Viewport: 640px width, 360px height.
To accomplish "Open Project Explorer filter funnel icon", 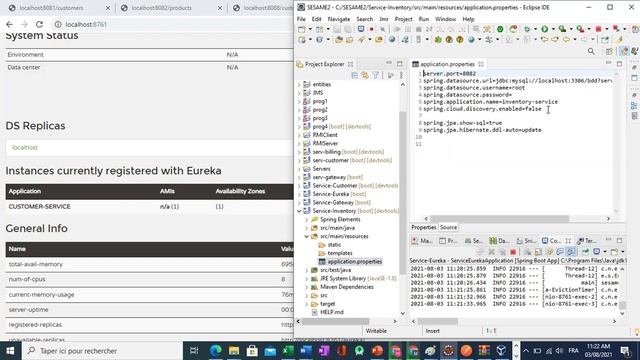I will [376, 75].
